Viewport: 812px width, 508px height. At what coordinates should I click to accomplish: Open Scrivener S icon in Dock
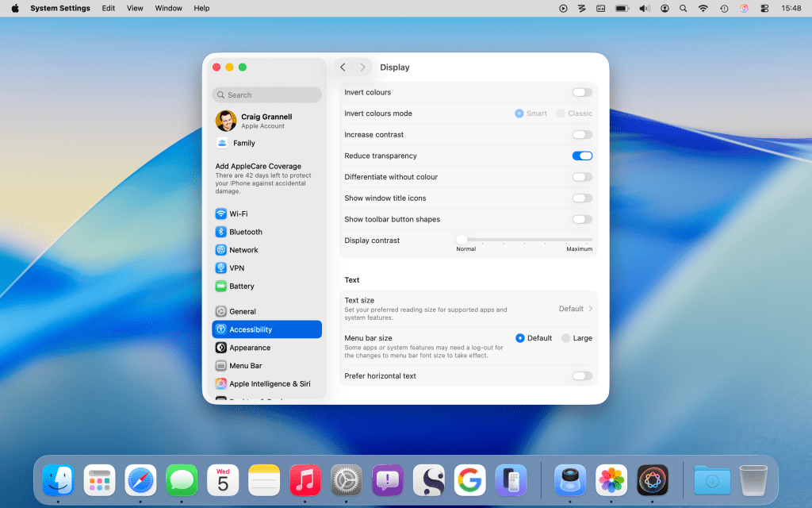click(429, 480)
